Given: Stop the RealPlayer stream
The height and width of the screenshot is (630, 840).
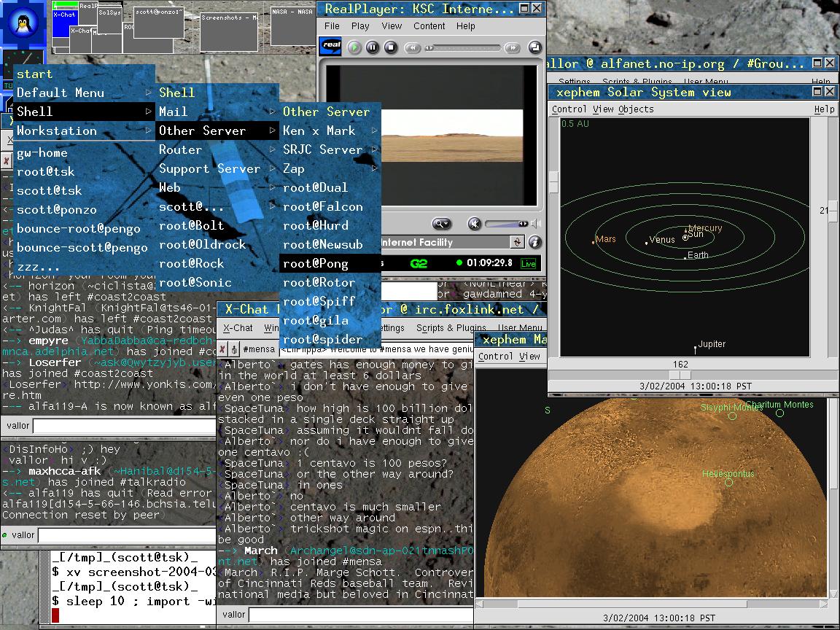Looking at the screenshot, I should click(x=391, y=47).
